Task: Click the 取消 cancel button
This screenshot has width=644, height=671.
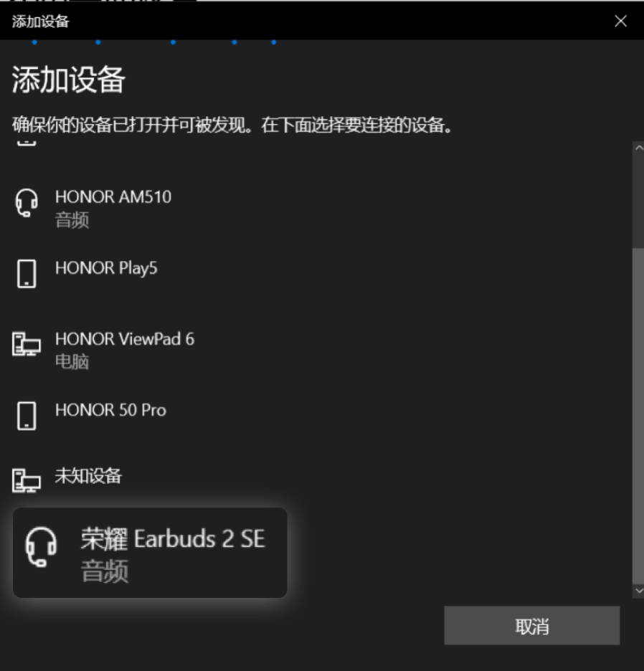Action: pyautogui.click(x=532, y=626)
